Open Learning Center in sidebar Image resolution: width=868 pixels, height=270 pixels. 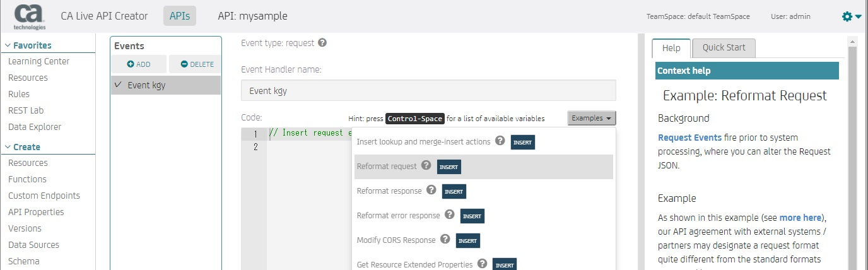pos(39,61)
